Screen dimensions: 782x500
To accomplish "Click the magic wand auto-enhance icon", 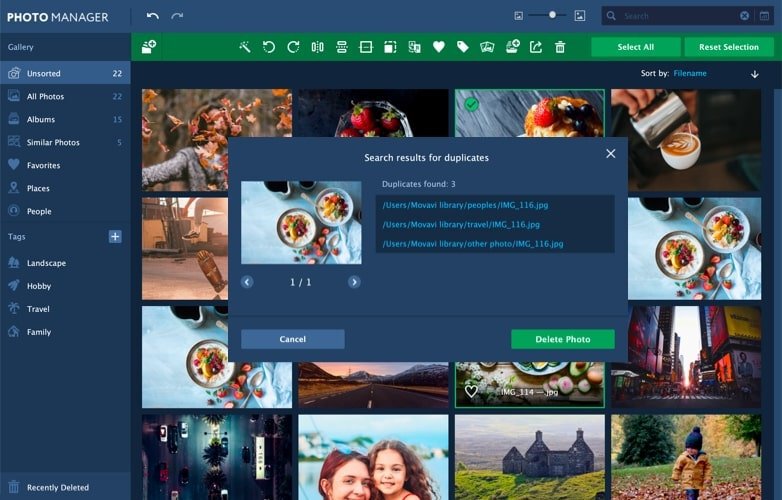I will (x=244, y=47).
